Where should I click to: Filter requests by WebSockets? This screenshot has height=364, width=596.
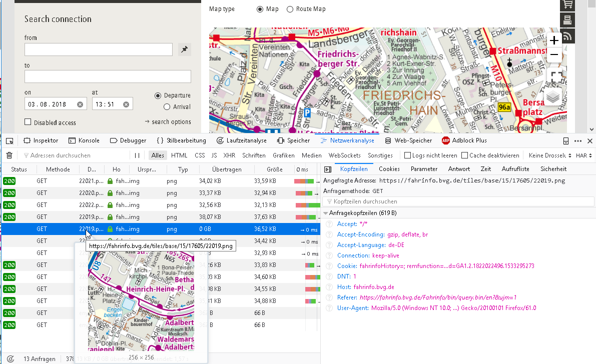tap(344, 155)
